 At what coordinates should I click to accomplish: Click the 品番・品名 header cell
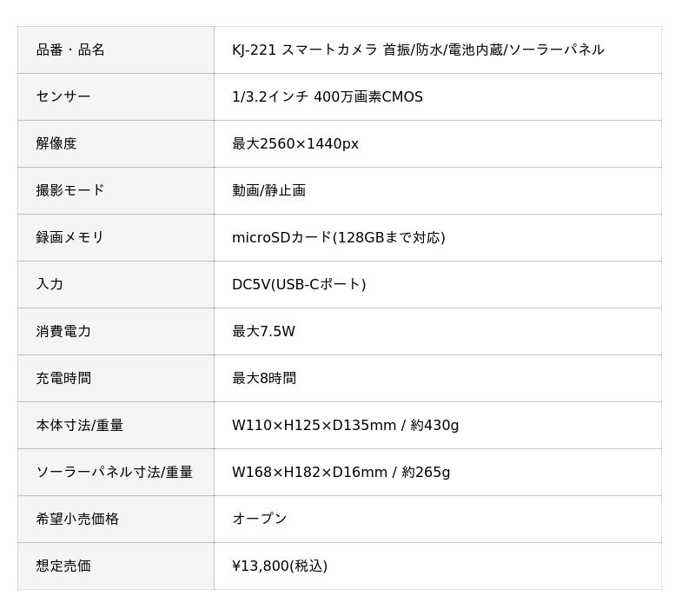coord(116,50)
